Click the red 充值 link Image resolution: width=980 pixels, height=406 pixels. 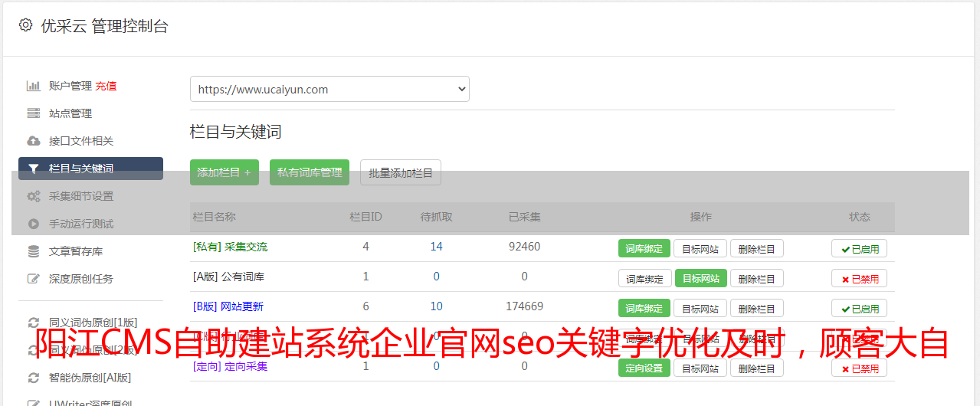(106, 86)
